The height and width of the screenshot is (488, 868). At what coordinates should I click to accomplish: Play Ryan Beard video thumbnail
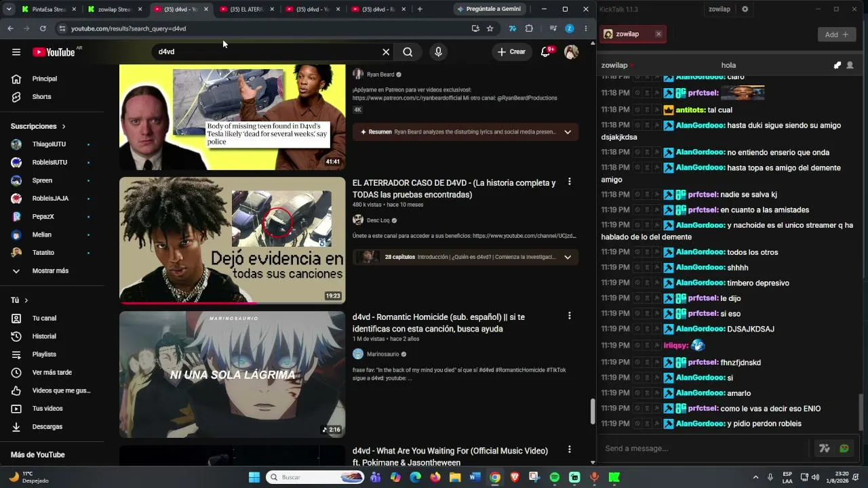(232, 117)
